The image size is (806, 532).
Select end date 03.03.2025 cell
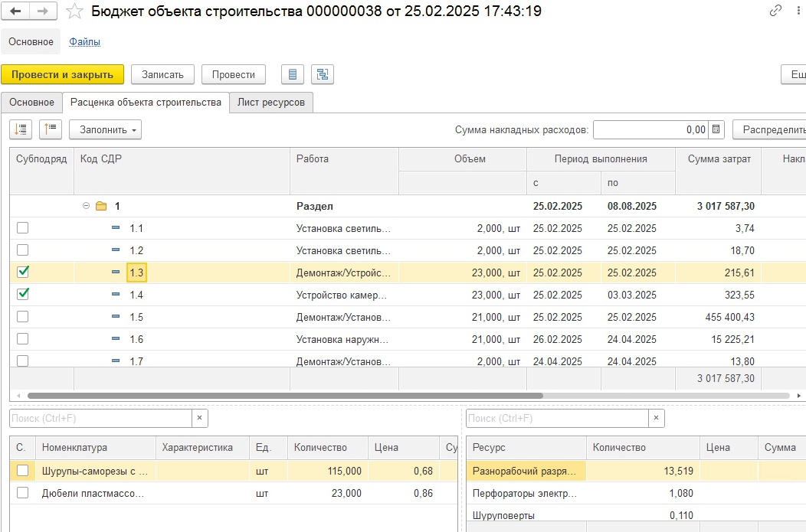click(637, 295)
